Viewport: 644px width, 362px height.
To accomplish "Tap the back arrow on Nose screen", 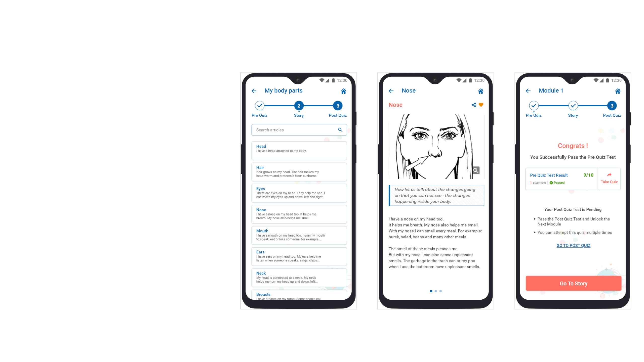I will [391, 90].
